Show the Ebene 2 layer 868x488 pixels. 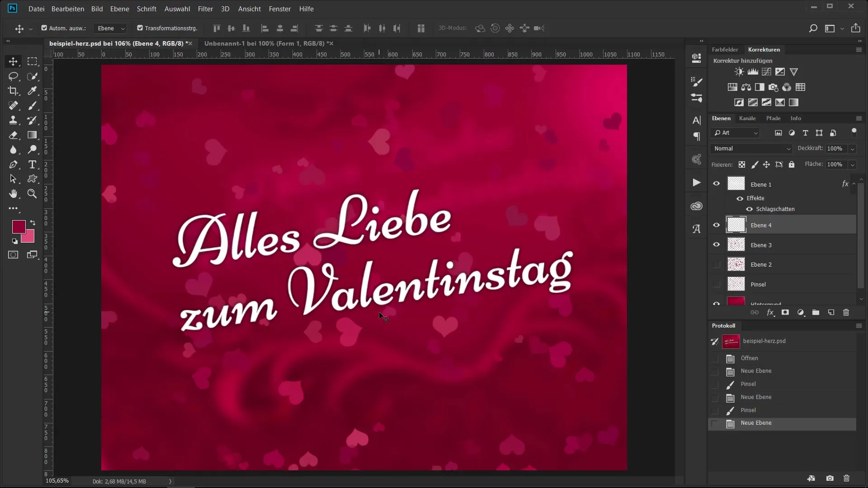click(x=717, y=265)
